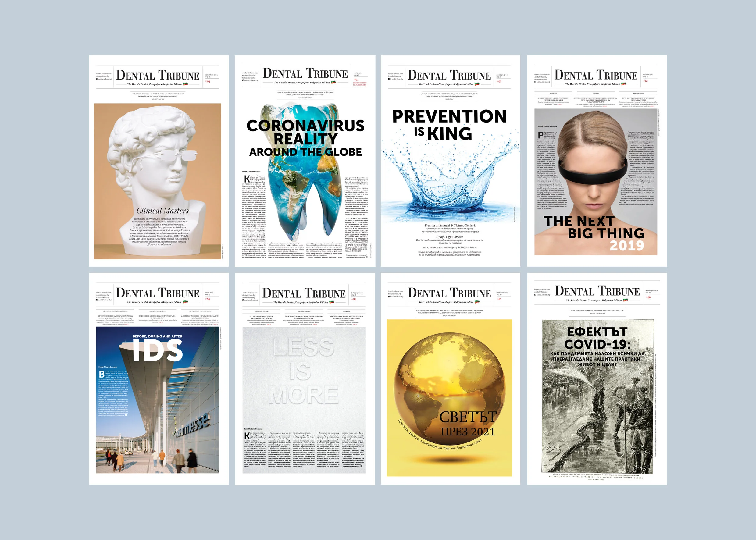The width and height of the screenshot is (756, 540).
Task: Open the COVID-19 engraving illustration cover
Action: pyautogui.click(x=597, y=379)
